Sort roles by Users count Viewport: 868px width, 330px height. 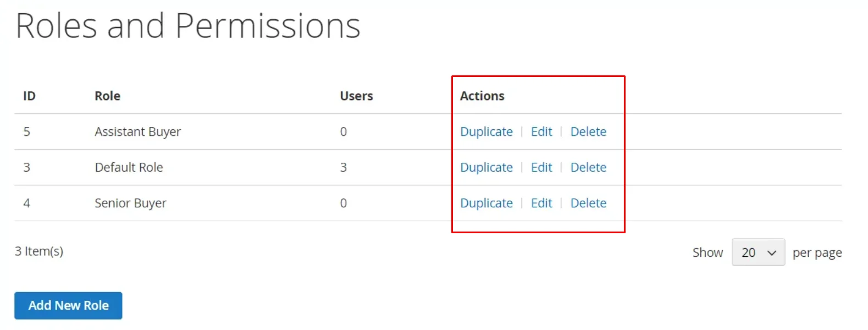(x=356, y=96)
